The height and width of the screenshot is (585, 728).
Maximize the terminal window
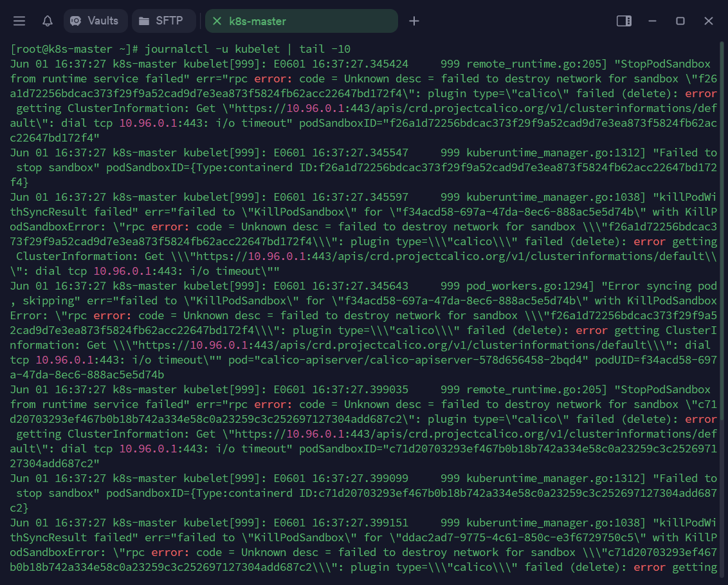(680, 21)
